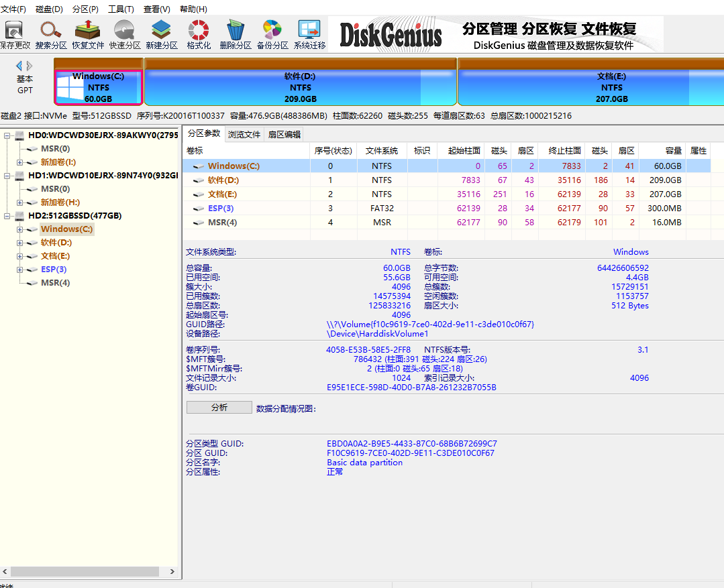Go to next disk with right arrow
The width and height of the screenshot is (724, 588).
(30, 66)
